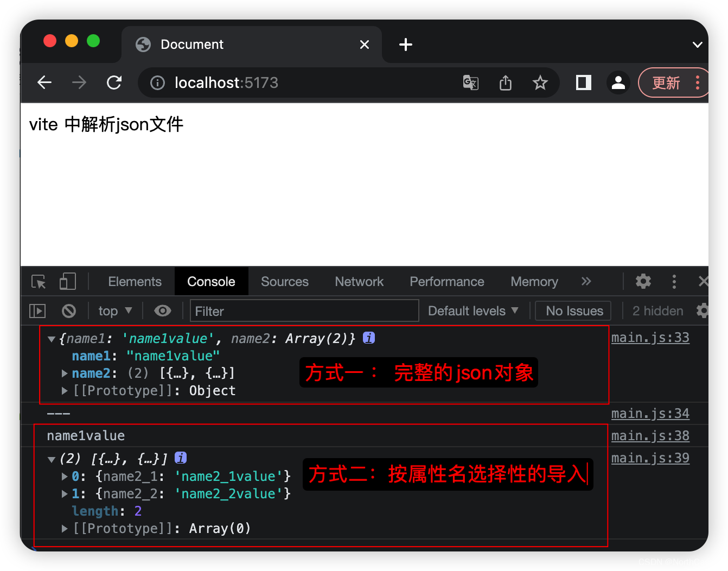Show more DevTools tabs

click(586, 281)
